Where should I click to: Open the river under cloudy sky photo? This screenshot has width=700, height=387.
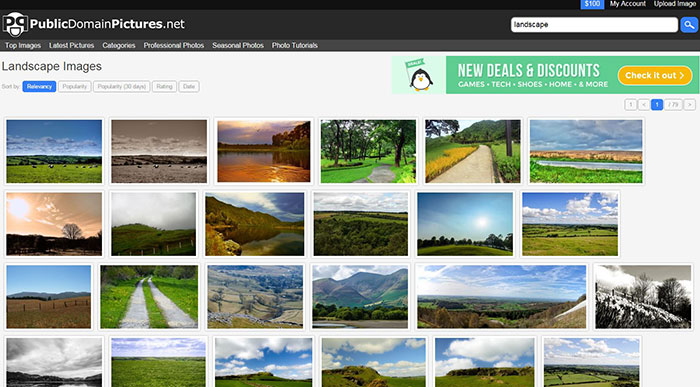click(586, 151)
